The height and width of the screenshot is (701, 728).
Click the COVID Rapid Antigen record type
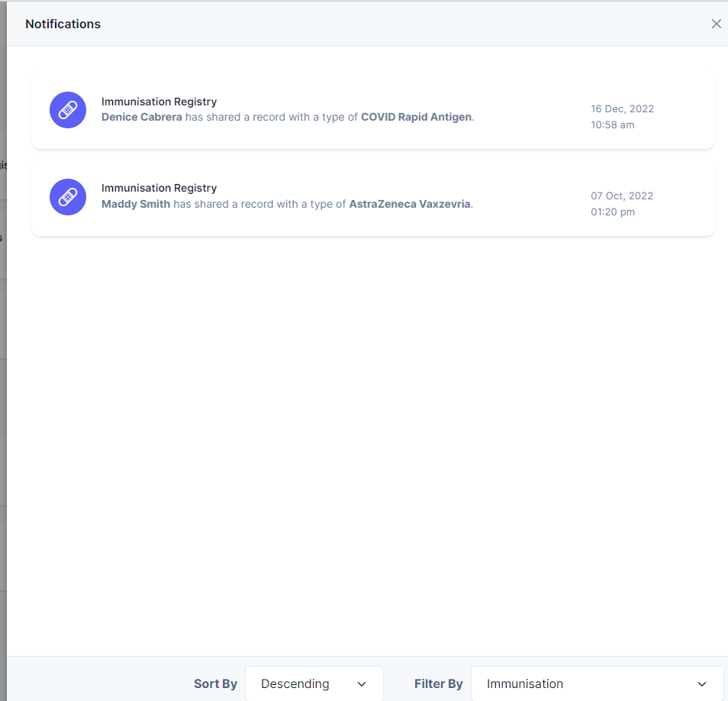(416, 117)
